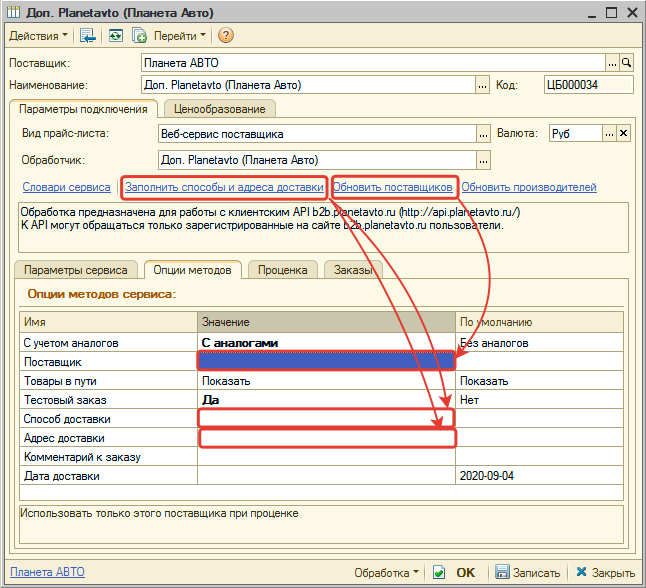
Task: Open the Словари сервиса link
Action: 66,187
